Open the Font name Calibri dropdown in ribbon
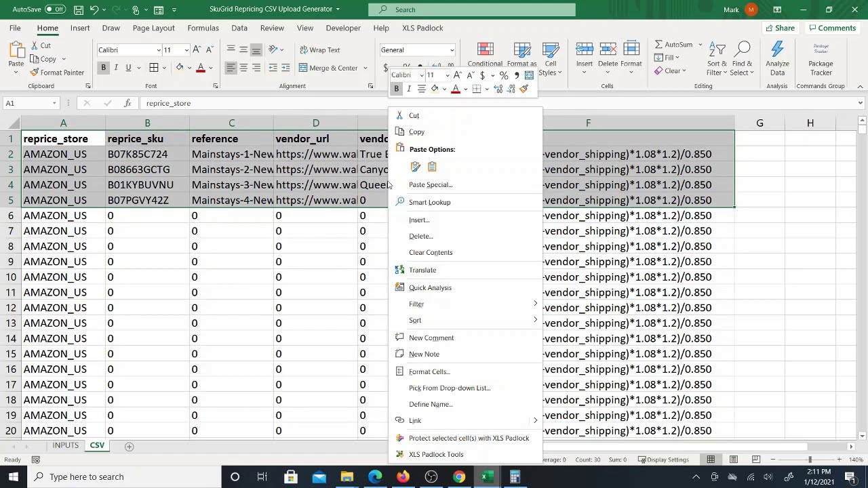This screenshot has height=488, width=868. pyautogui.click(x=159, y=50)
